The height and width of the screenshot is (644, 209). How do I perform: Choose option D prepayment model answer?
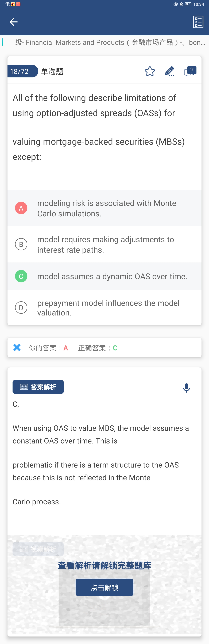108,307
